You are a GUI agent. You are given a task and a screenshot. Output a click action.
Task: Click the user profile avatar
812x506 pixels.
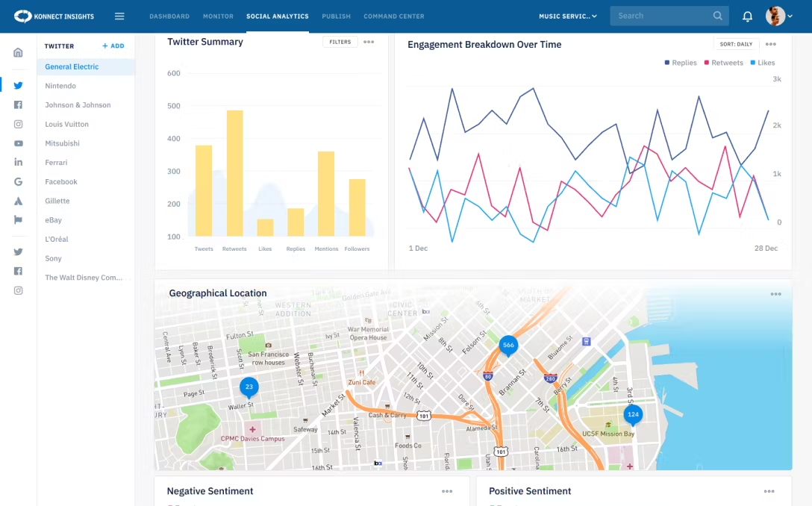775,16
